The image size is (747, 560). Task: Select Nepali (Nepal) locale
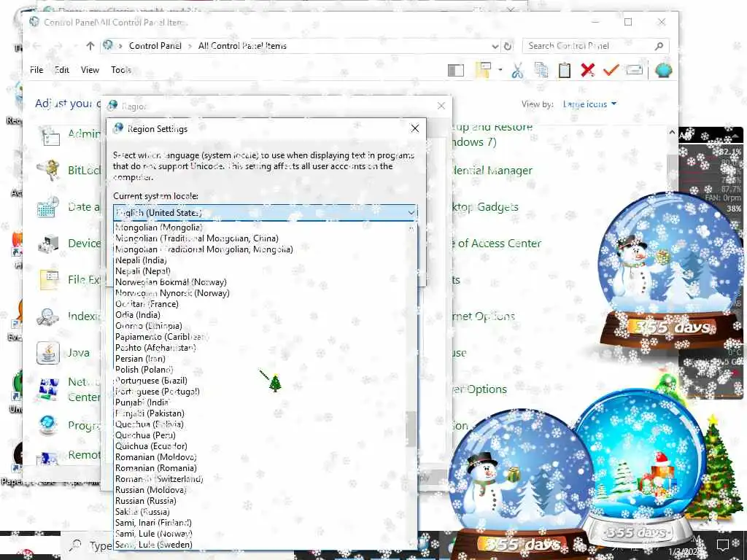pyautogui.click(x=260, y=271)
